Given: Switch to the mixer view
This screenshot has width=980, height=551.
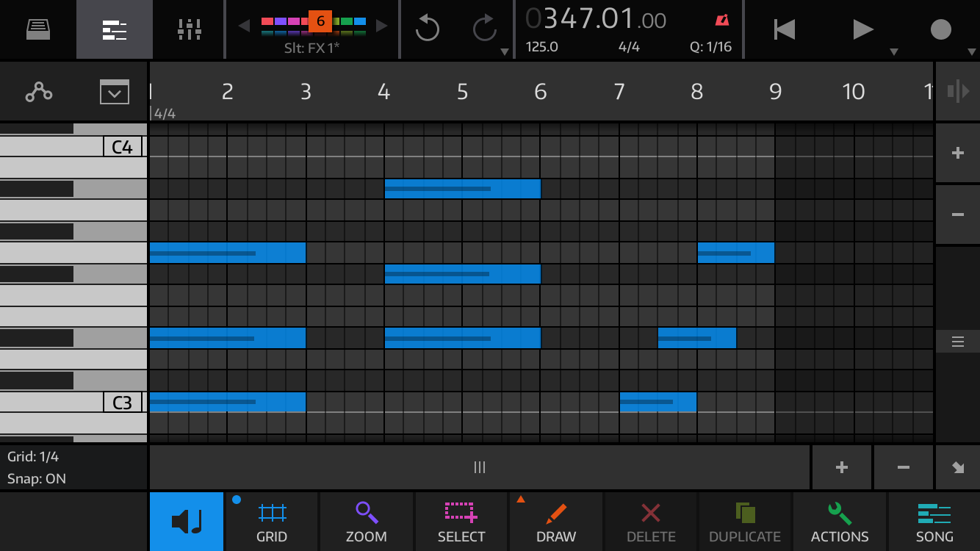Looking at the screenshot, I should [x=189, y=29].
